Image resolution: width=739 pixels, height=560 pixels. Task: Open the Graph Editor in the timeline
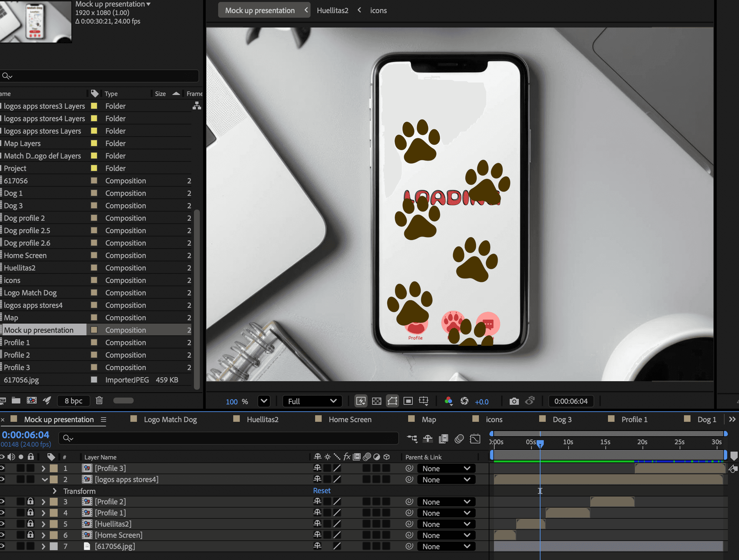475,439
